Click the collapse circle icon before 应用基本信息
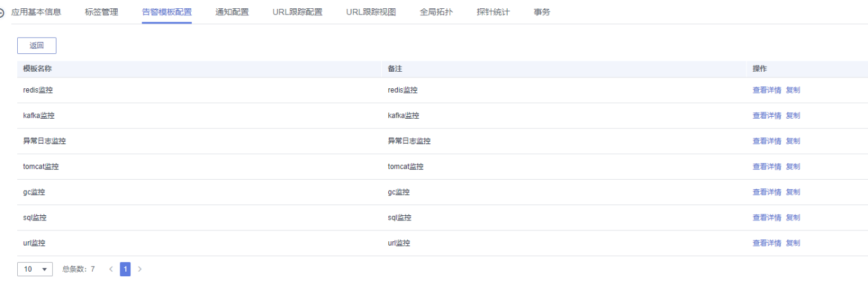 [x=2, y=12]
